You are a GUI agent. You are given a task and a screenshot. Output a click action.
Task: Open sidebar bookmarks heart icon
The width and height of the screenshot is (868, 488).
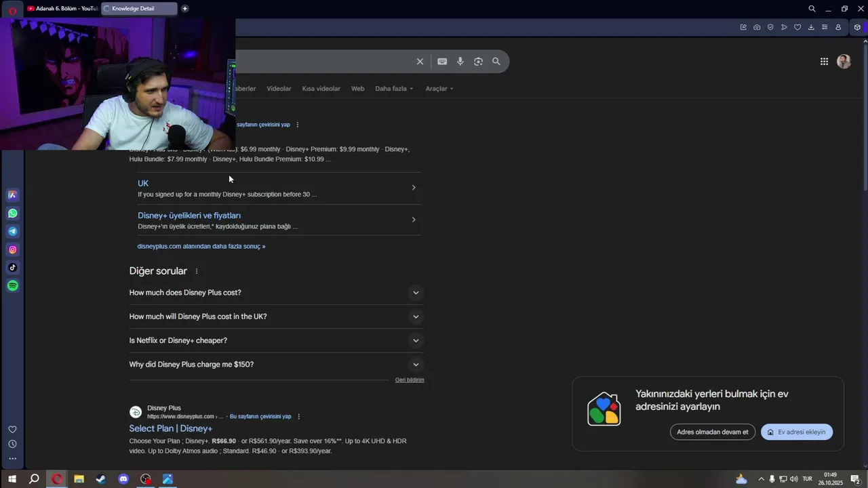pyautogui.click(x=12, y=429)
